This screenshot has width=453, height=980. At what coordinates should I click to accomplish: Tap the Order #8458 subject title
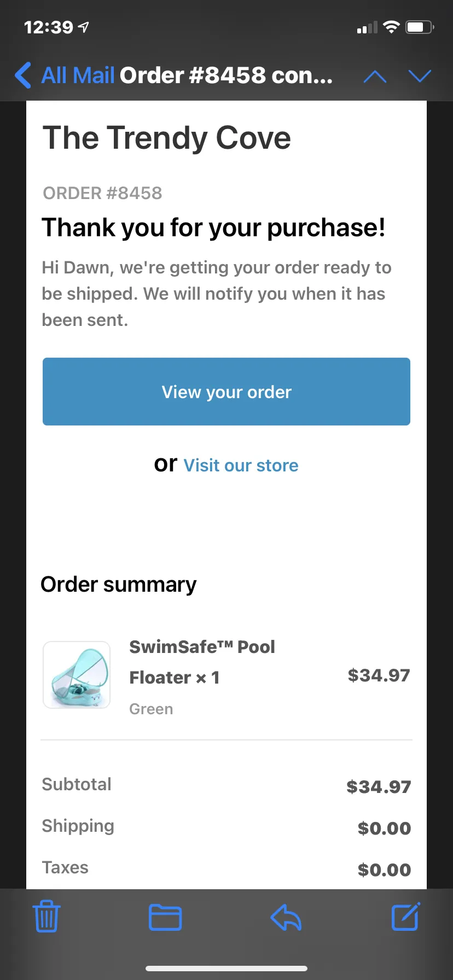coord(226,75)
